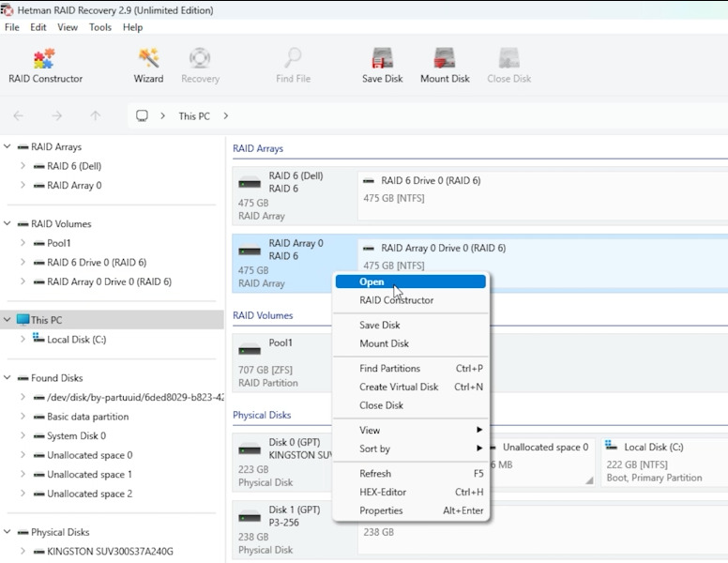
Task: Choose Open in the context menu
Action: (x=410, y=281)
